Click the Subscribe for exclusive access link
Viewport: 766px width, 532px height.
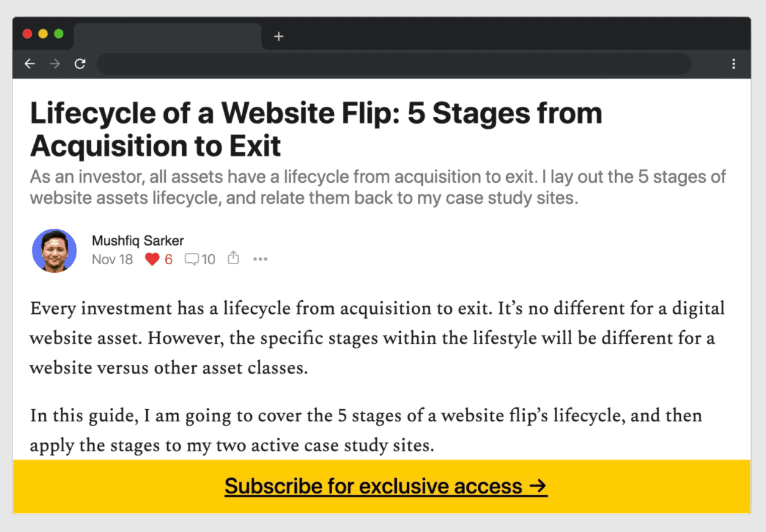[x=385, y=486]
